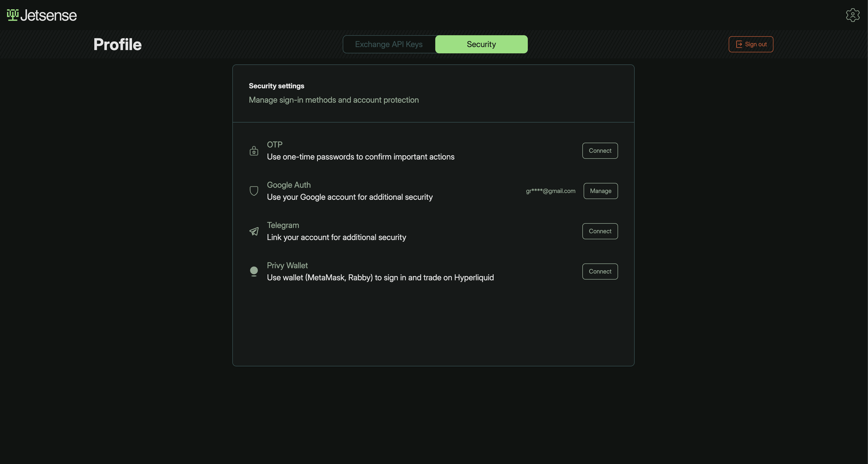Click the masked gmail address
This screenshot has height=464, width=868.
[x=551, y=191]
